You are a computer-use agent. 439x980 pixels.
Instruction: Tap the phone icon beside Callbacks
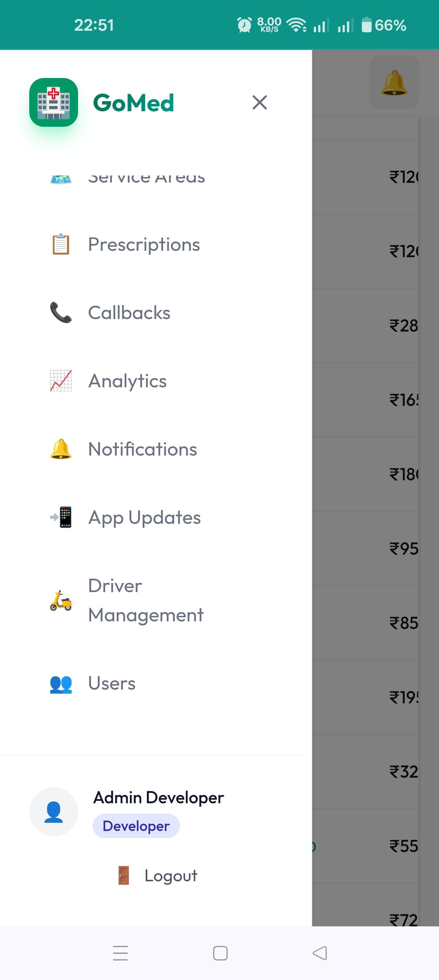click(x=61, y=313)
